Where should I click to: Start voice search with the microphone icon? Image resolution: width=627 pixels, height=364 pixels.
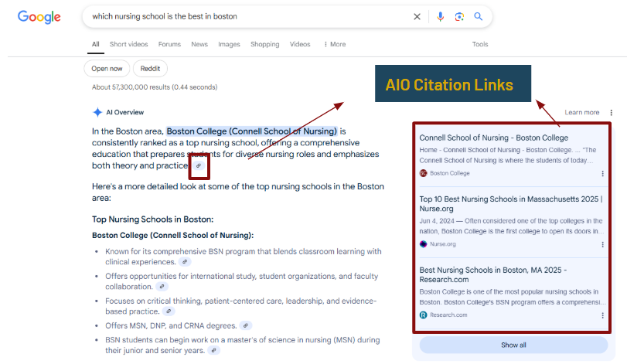pos(440,16)
